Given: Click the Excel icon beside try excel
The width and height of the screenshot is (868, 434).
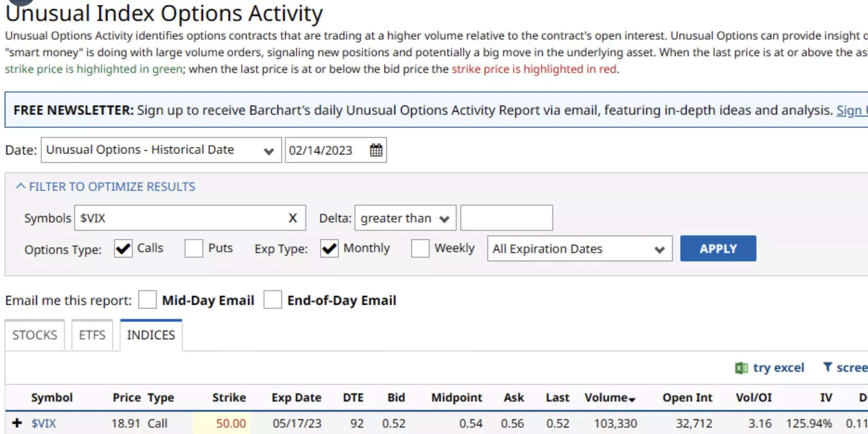Looking at the screenshot, I should [741, 368].
